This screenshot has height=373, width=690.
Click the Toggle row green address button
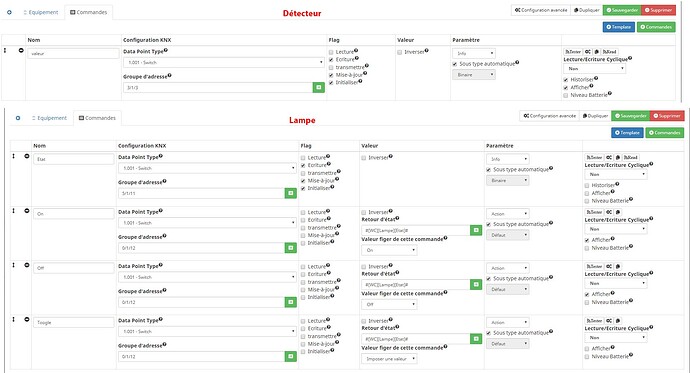(290, 356)
